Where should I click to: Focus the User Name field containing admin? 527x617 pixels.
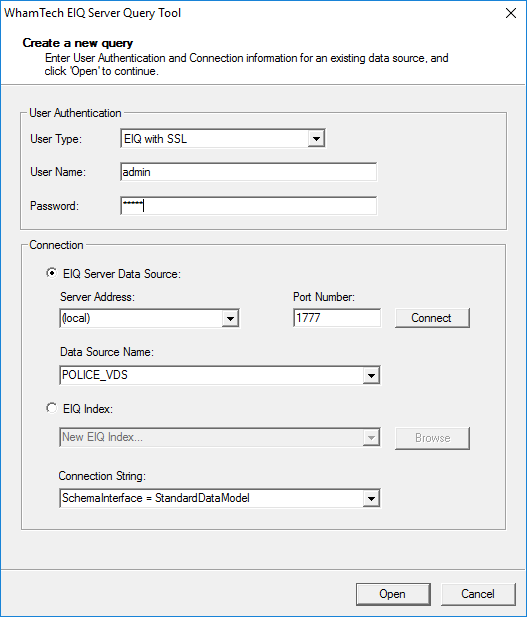click(x=248, y=172)
